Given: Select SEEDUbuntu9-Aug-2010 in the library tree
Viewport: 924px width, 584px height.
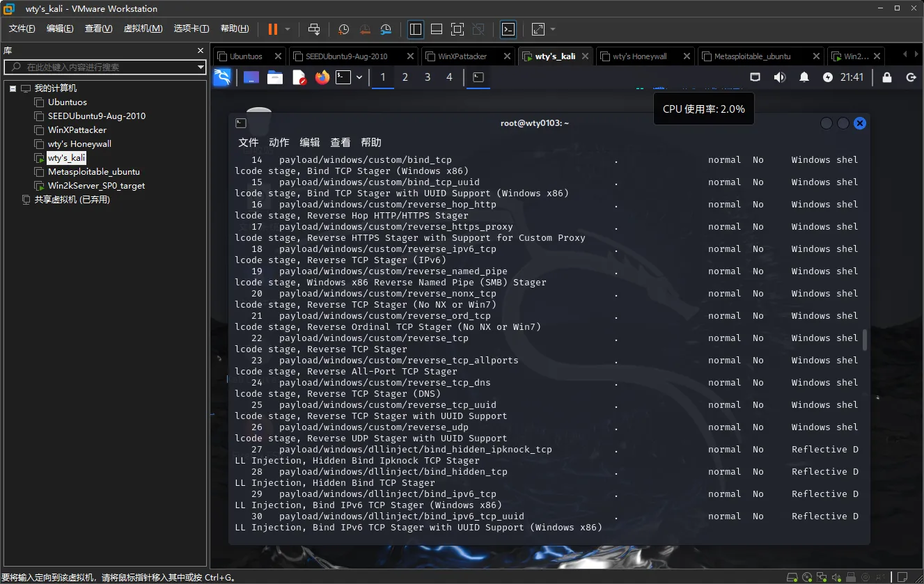Looking at the screenshot, I should tap(97, 116).
